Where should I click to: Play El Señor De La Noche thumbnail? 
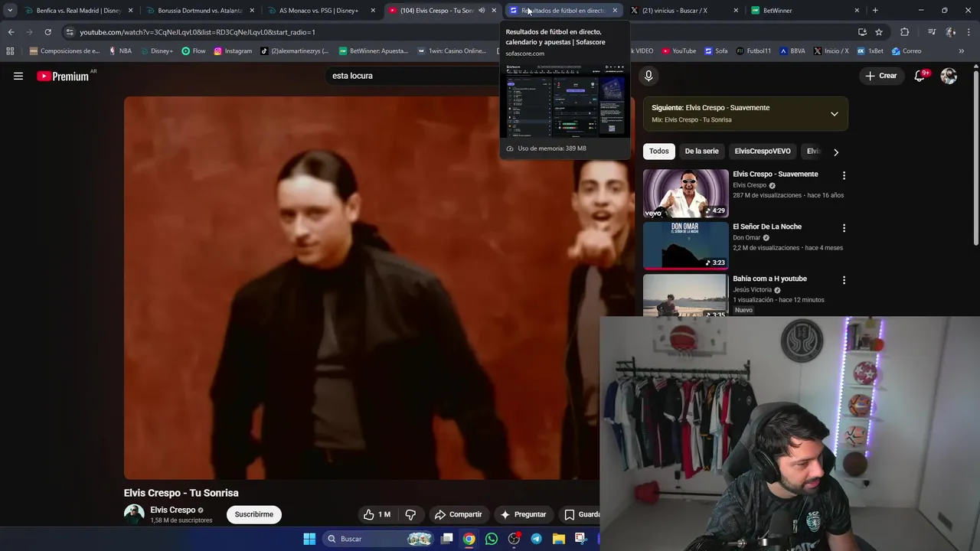(x=685, y=246)
